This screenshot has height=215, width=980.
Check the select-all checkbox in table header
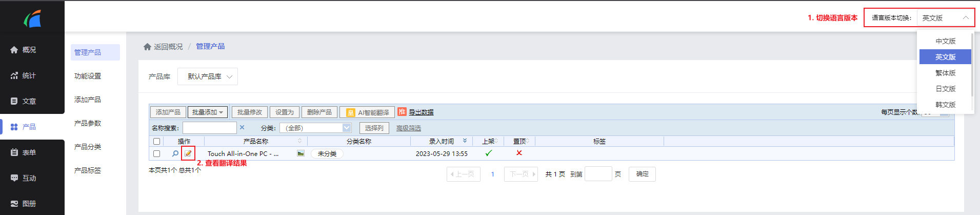tap(157, 141)
